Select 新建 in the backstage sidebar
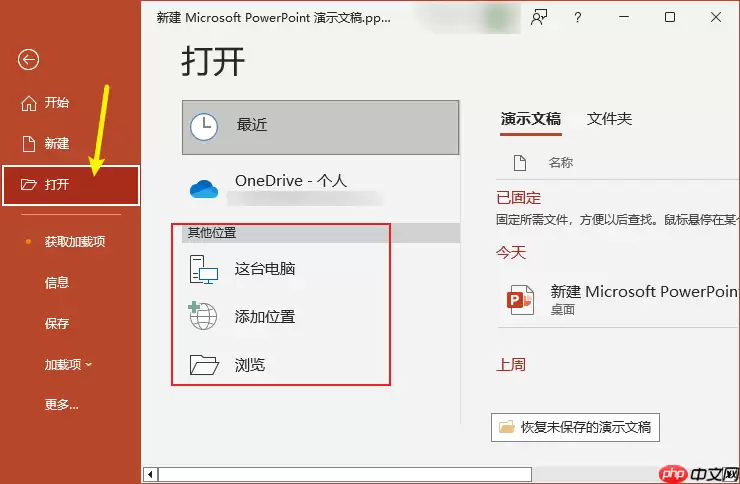Viewport: 740px width, 484px height. pos(45,143)
